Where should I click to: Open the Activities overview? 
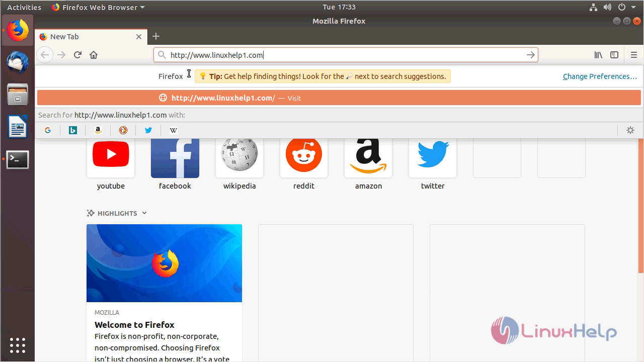point(24,7)
